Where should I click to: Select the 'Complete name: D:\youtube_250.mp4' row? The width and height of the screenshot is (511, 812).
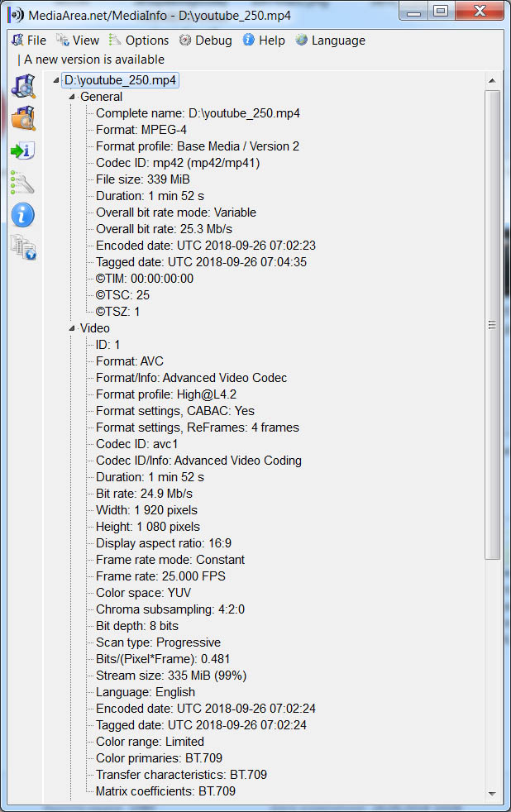[x=198, y=113]
